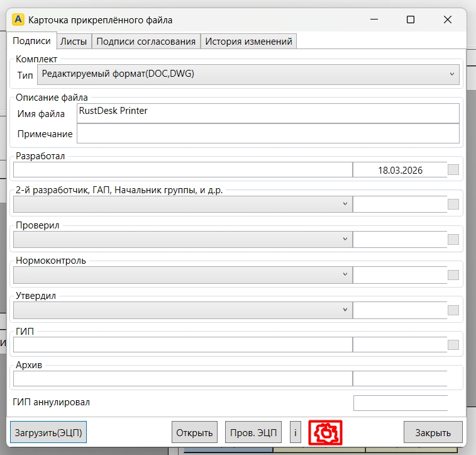Image resolution: width=476 pixels, height=455 pixels.
Task: Click the yellow app icon in title bar
Action: (18, 20)
